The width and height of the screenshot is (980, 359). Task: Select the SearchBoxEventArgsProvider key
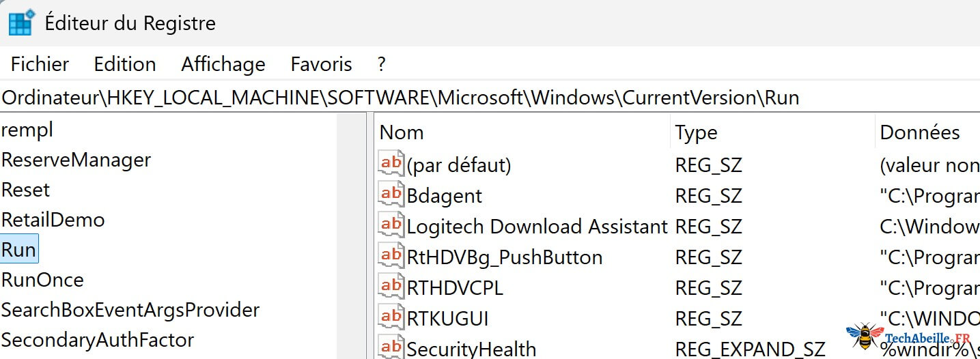tap(130, 310)
